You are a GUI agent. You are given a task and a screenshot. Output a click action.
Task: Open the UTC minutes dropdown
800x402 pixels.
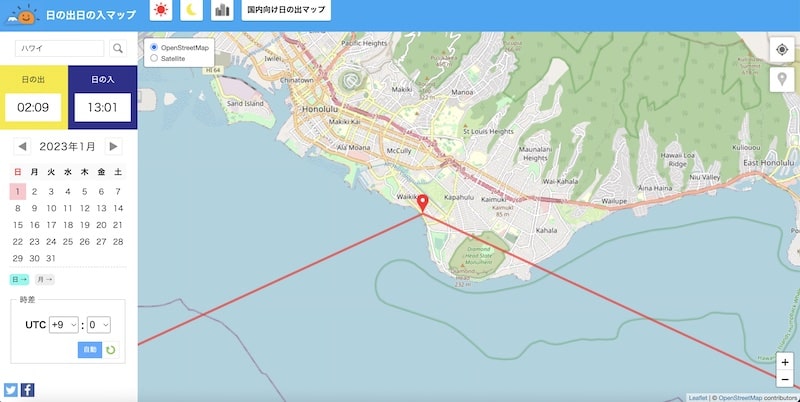tap(98, 324)
